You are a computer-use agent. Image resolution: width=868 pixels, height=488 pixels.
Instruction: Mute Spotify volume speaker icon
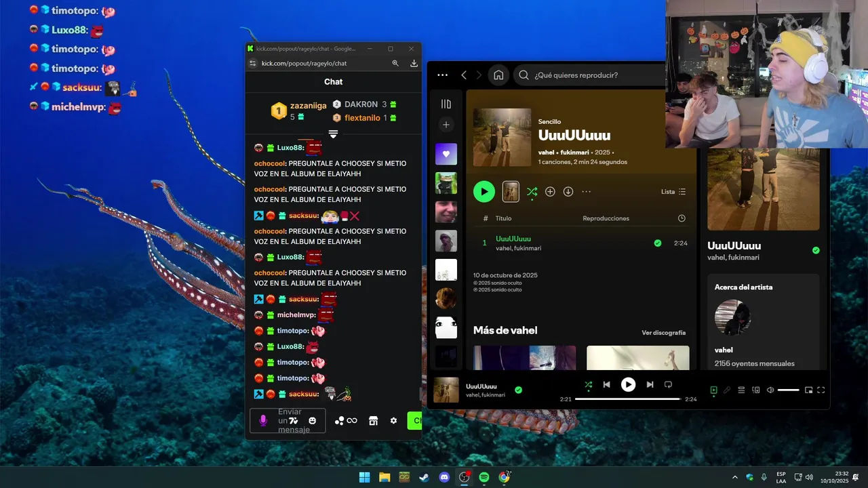770,390
